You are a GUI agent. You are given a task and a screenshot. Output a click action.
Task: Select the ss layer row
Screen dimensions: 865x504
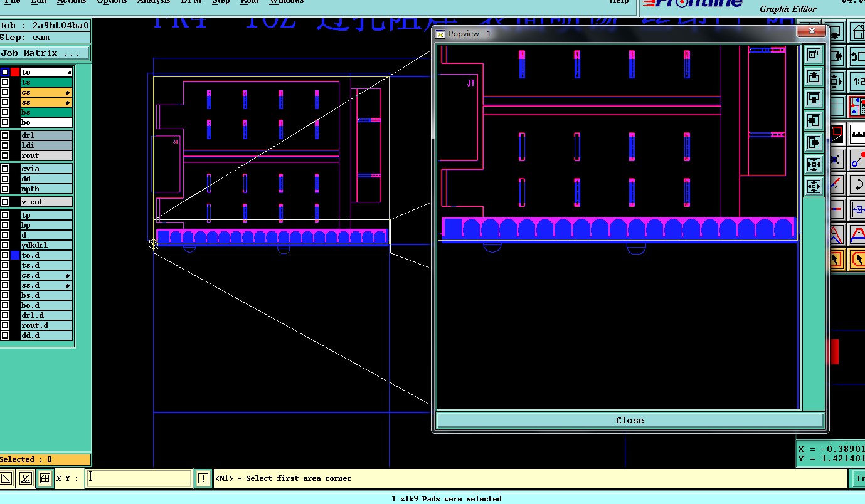pyautogui.click(x=46, y=102)
